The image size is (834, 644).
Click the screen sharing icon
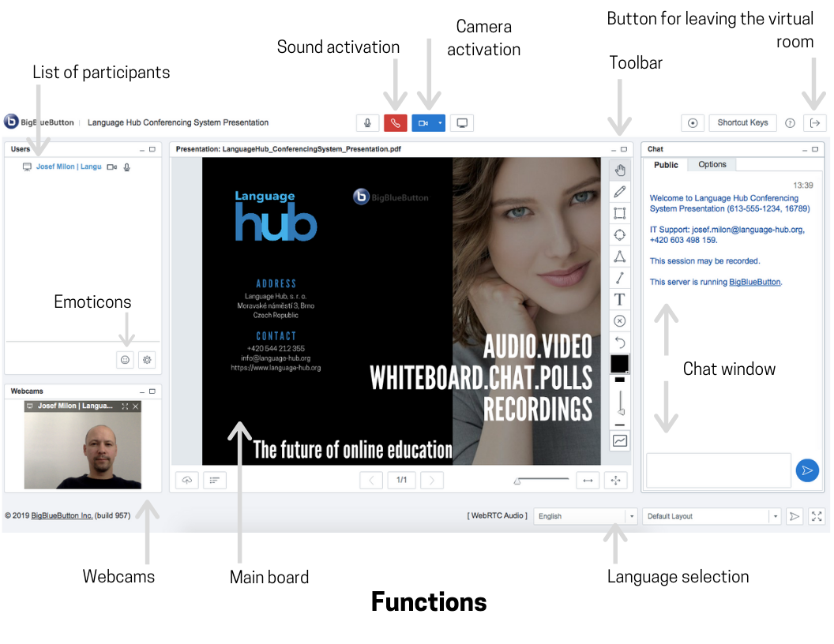462,123
